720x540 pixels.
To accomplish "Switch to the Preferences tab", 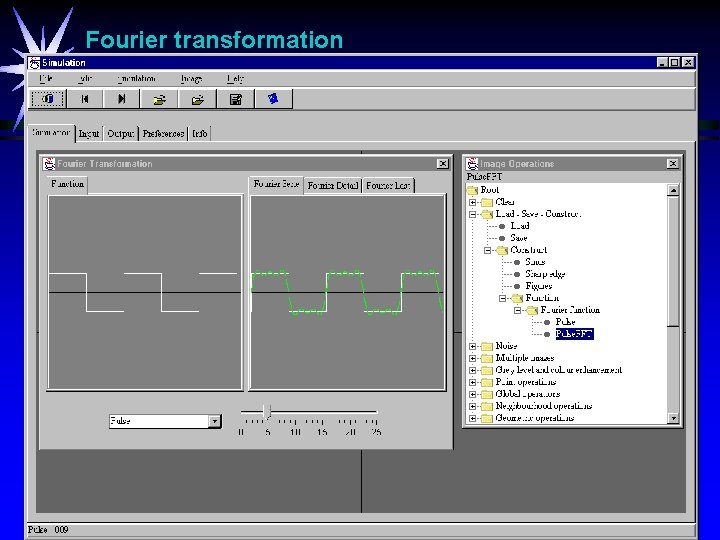I will click(163, 134).
